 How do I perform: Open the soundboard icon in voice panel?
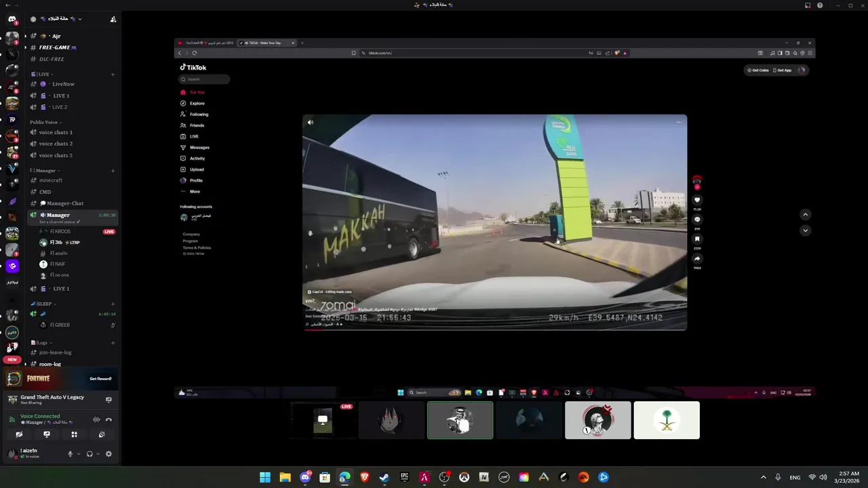point(102,434)
